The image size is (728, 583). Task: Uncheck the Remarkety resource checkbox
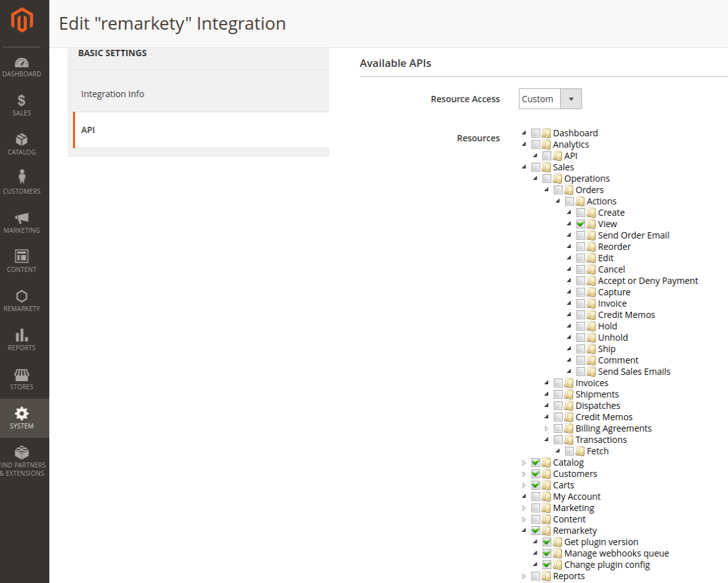point(535,531)
